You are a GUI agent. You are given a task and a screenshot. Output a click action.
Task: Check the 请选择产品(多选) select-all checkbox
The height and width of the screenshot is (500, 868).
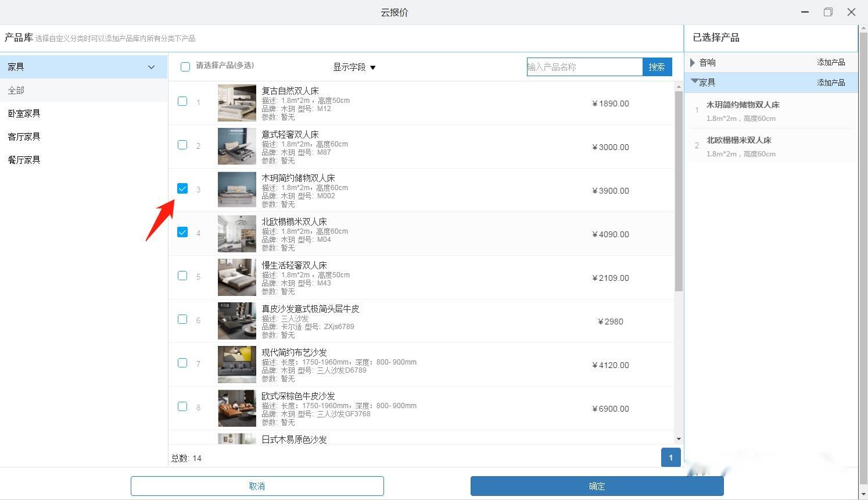[185, 67]
